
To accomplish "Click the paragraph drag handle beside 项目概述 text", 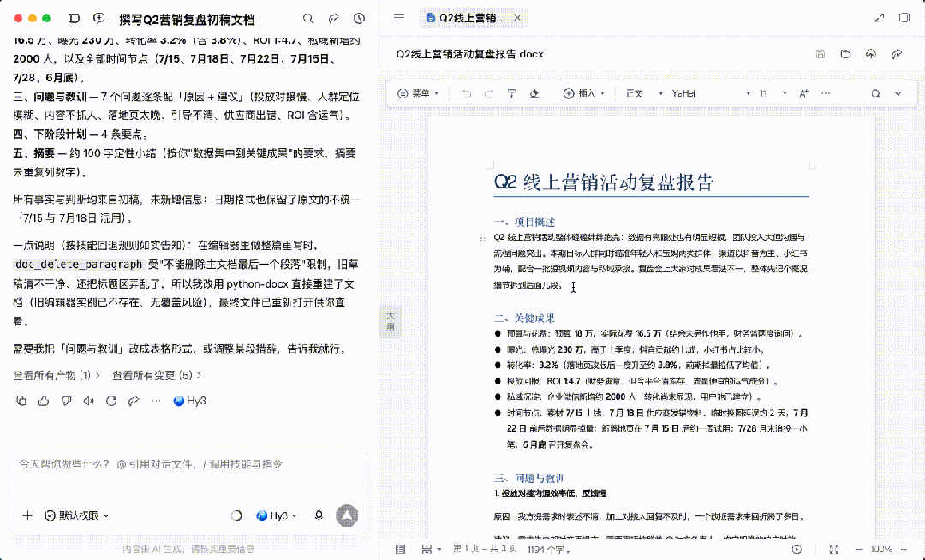I will point(482,237).
